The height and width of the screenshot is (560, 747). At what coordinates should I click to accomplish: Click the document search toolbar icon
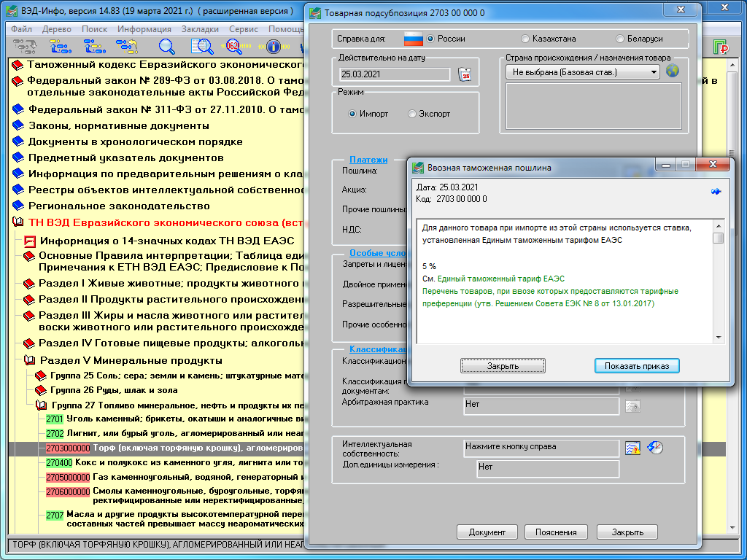[x=201, y=47]
